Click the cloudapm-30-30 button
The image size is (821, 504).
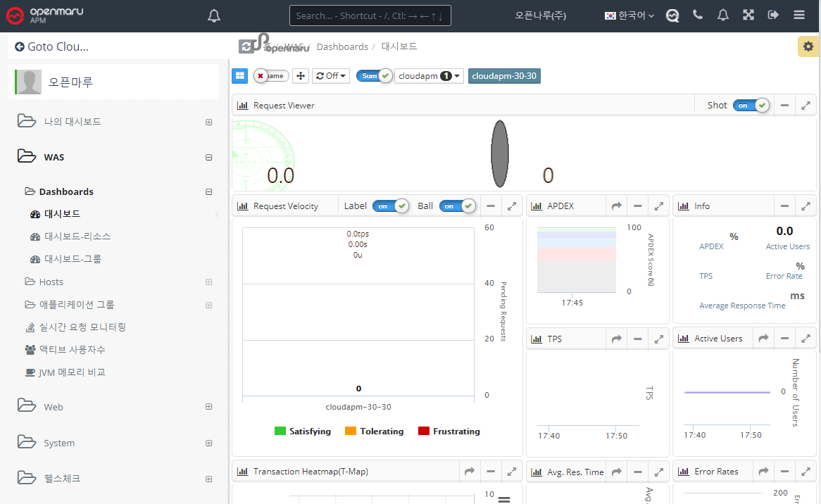(504, 76)
